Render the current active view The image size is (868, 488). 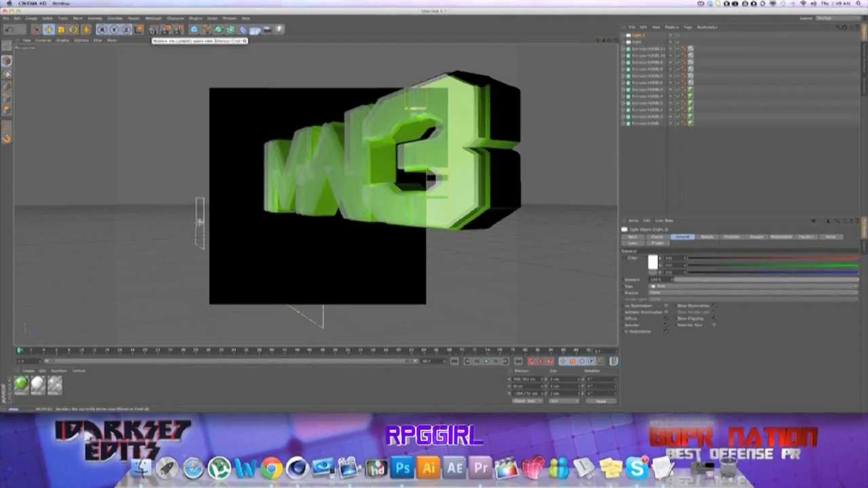pyautogui.click(x=153, y=29)
